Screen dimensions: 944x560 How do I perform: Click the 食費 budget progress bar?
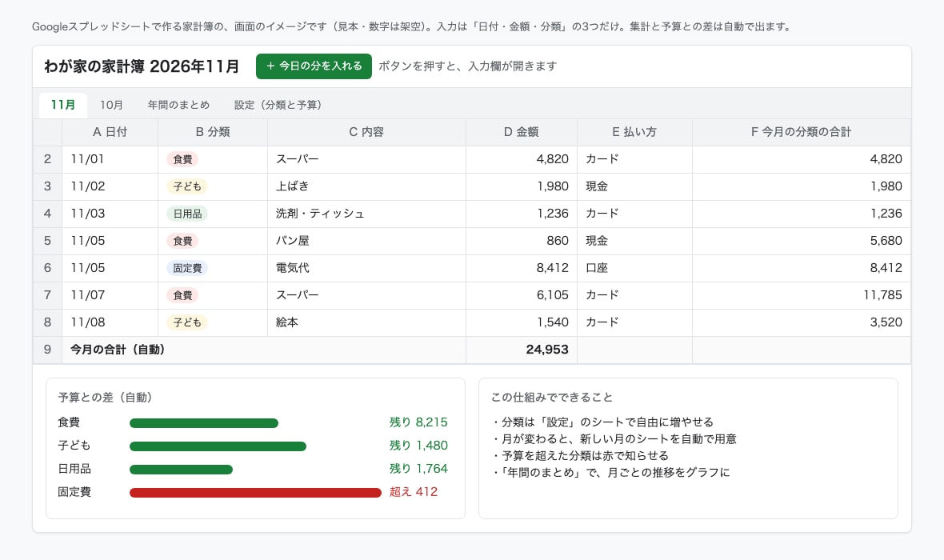204,423
